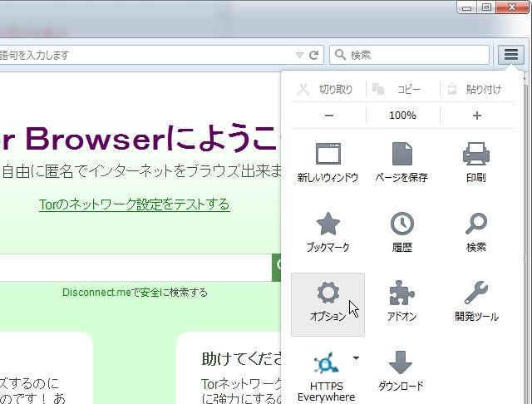Focus the 検索 search box

409,55
